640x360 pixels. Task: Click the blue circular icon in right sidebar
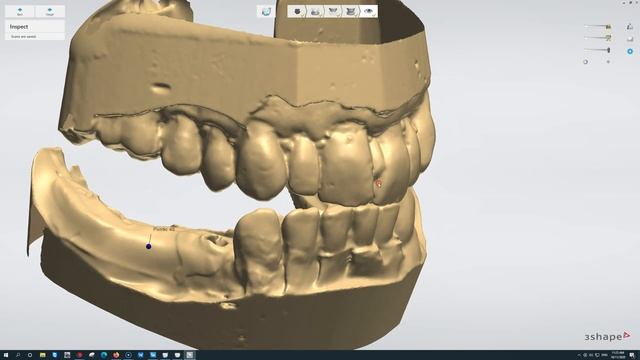630,51
